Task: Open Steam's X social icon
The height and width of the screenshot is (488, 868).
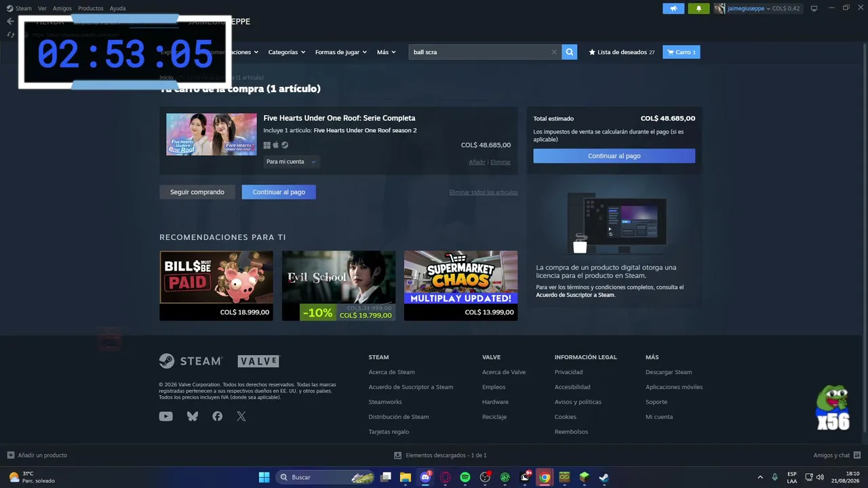Action: click(241, 416)
